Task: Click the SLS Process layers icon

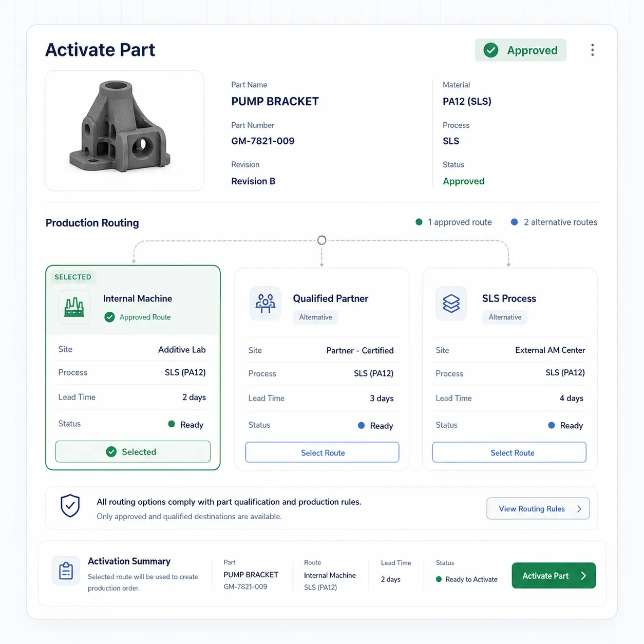Action: click(451, 304)
